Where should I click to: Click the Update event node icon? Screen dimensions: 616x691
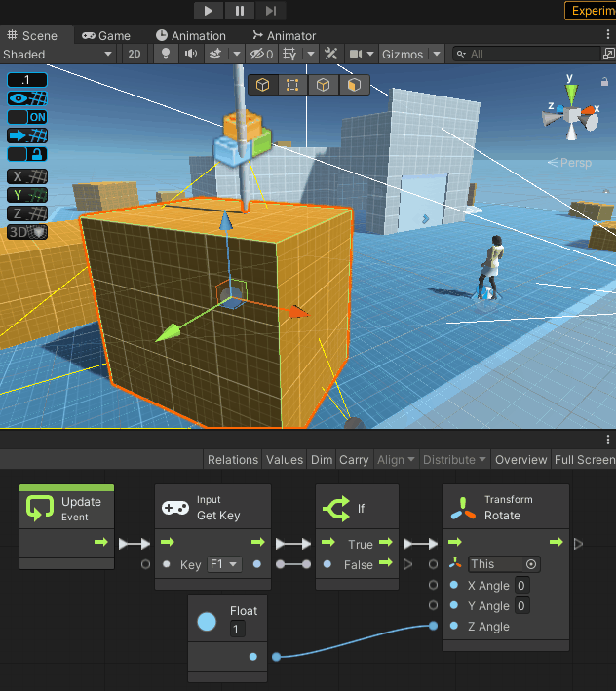tap(40, 508)
